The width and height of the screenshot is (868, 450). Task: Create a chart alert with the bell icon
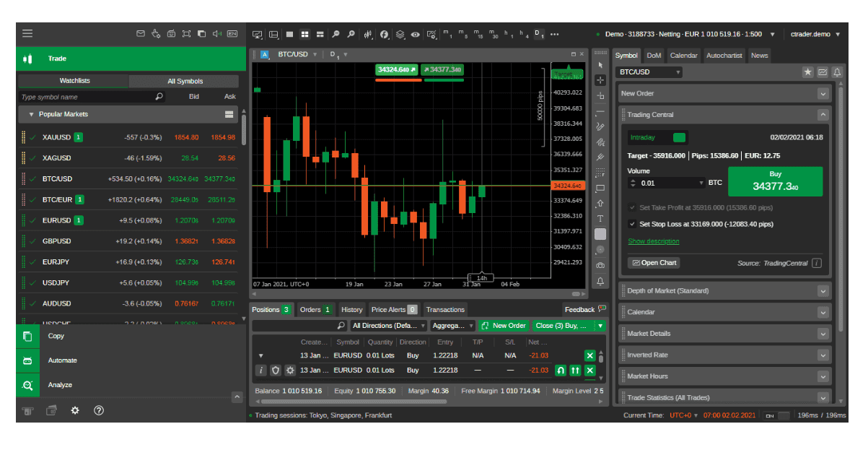click(600, 279)
